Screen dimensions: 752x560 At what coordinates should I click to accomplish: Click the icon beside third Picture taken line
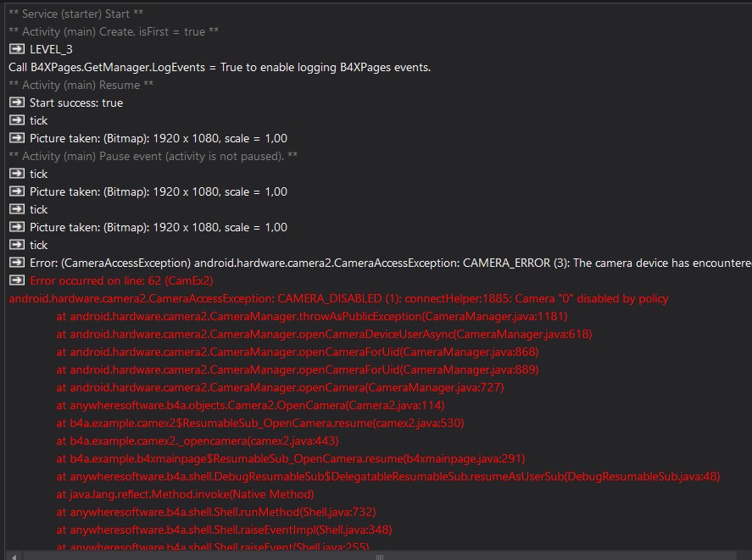pos(16,227)
